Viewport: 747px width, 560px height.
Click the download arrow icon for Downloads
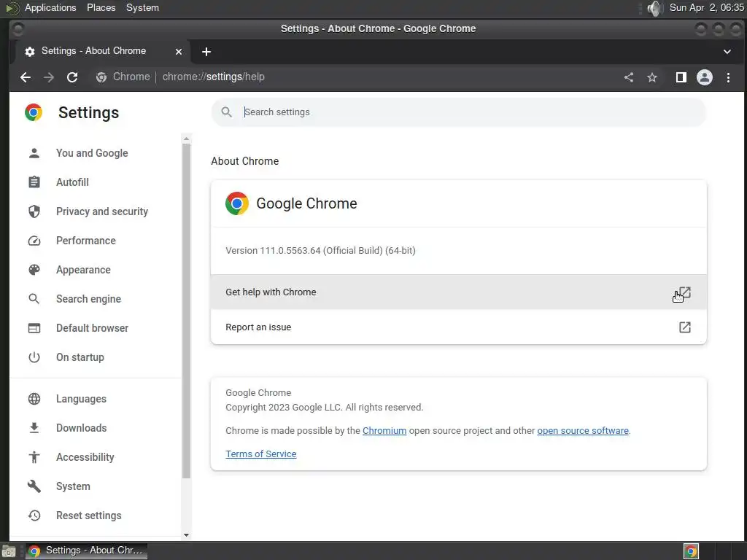(x=34, y=427)
